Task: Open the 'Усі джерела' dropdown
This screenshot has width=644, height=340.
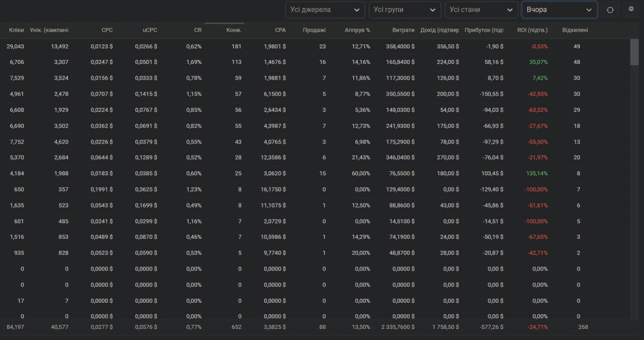Action: coord(325,10)
